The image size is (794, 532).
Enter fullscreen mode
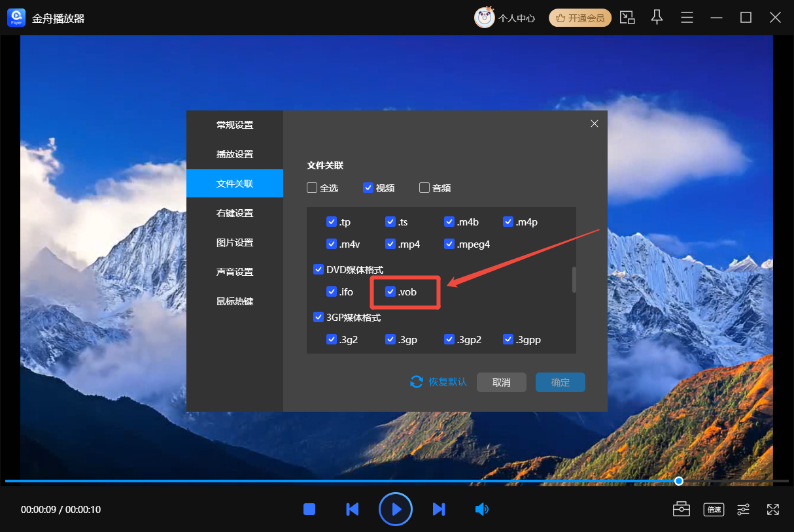click(x=773, y=509)
